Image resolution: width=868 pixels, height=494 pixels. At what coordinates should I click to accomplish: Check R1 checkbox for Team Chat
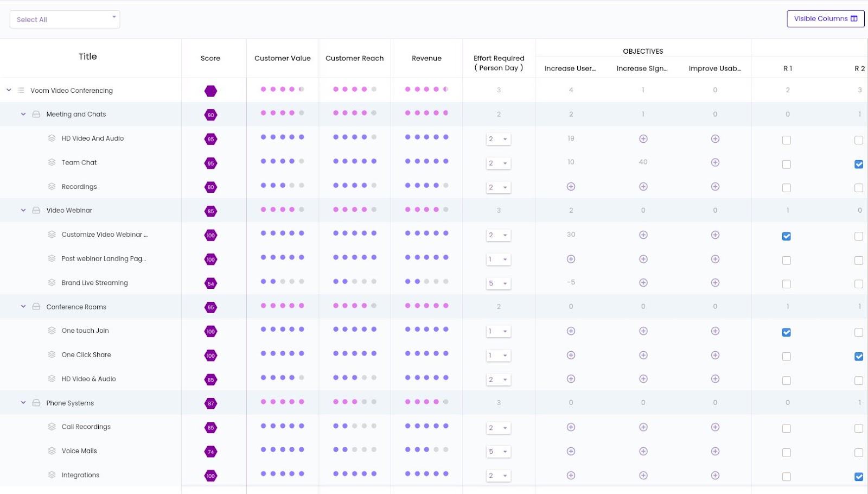click(786, 164)
